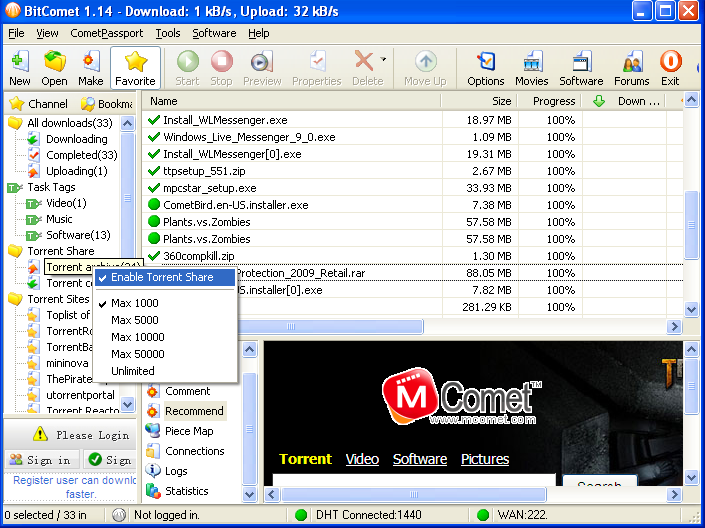Open the Video link in browser pane
This screenshot has height=528, width=705.
(362, 459)
